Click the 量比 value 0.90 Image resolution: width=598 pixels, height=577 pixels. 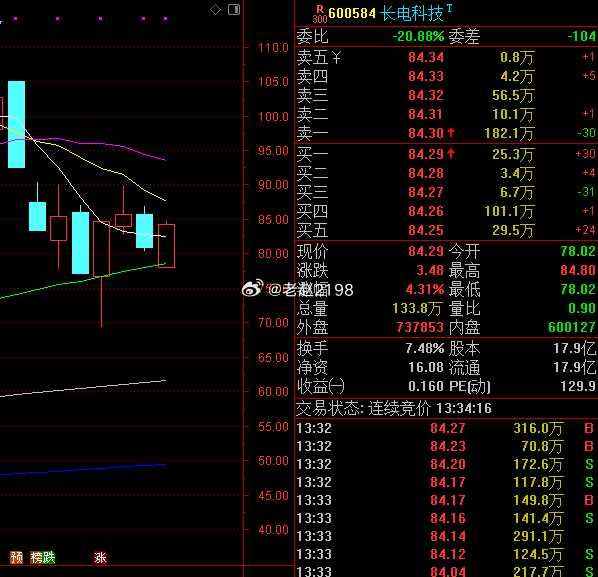[x=582, y=308]
